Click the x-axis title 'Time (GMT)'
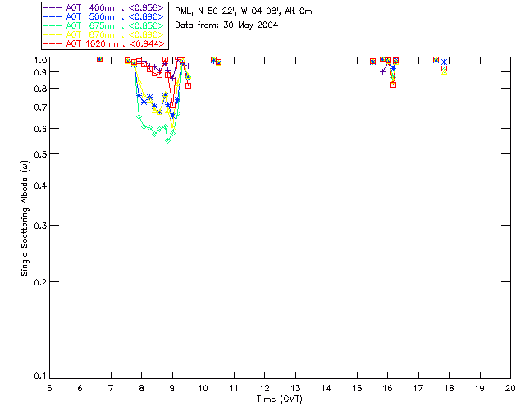The height and width of the screenshot is (420, 525). (x=279, y=399)
